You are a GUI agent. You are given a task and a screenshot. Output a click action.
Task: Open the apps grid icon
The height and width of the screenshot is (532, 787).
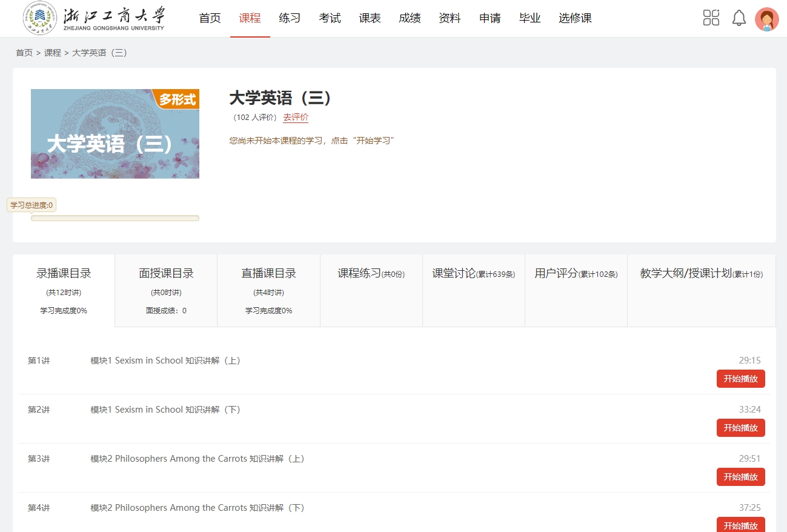tap(711, 18)
